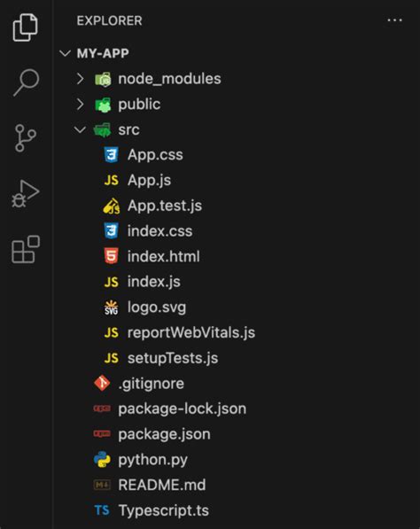Open the index.html file
This screenshot has height=529, width=420.
click(164, 257)
